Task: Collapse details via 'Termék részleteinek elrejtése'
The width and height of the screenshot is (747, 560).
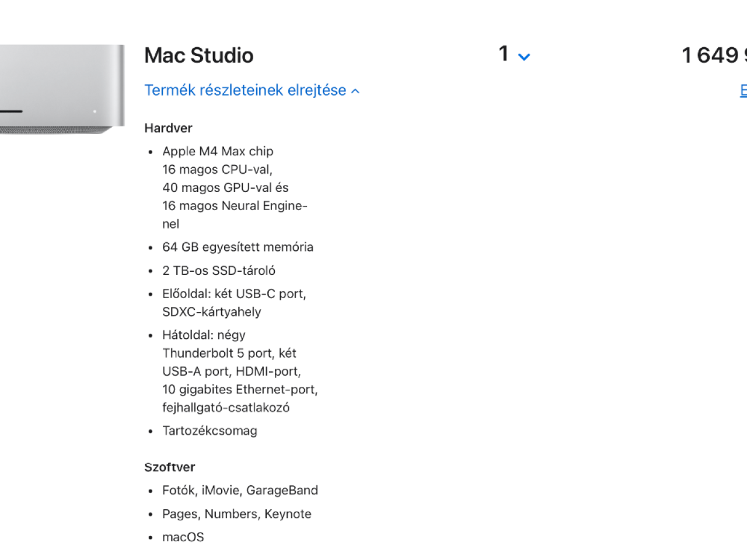Action: tap(252, 90)
